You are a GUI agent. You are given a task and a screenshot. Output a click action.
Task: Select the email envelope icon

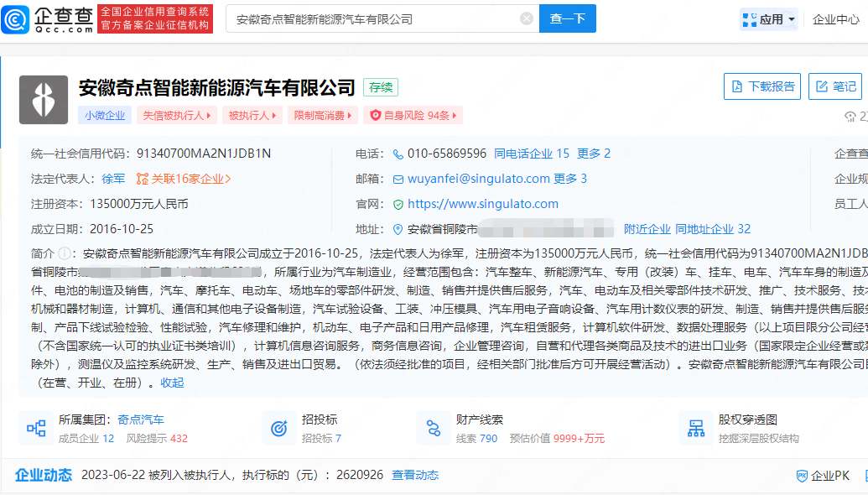coord(398,180)
